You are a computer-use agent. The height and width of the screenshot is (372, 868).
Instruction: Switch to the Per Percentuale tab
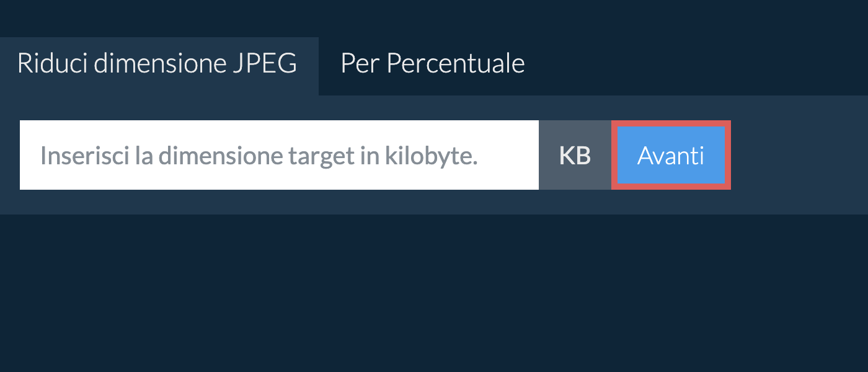[x=432, y=63]
